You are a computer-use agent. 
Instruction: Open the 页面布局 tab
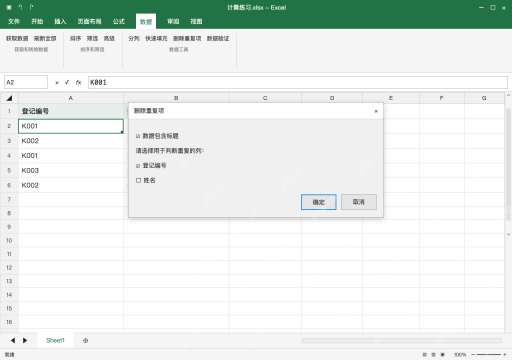[x=89, y=22]
